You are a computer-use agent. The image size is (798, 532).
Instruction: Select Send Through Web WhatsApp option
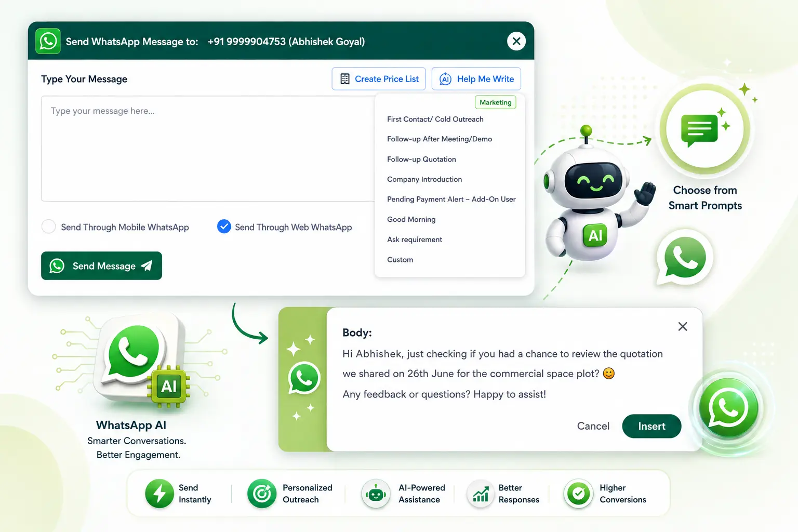pos(285,227)
